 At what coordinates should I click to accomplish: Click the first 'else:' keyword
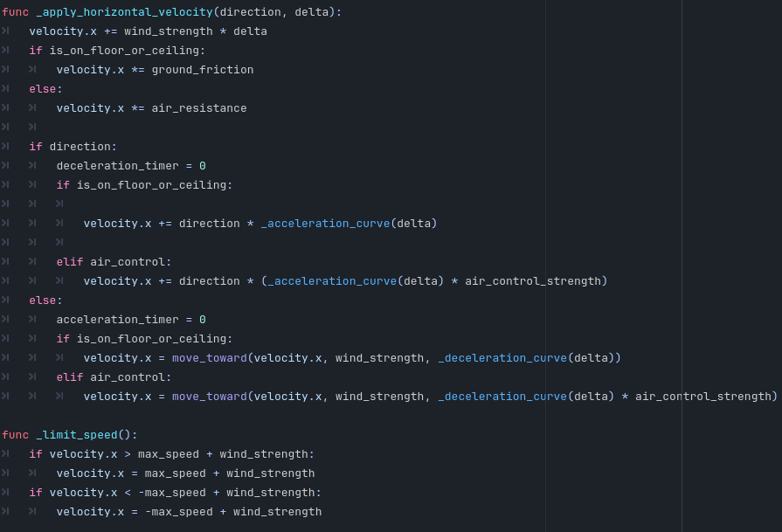click(x=45, y=89)
